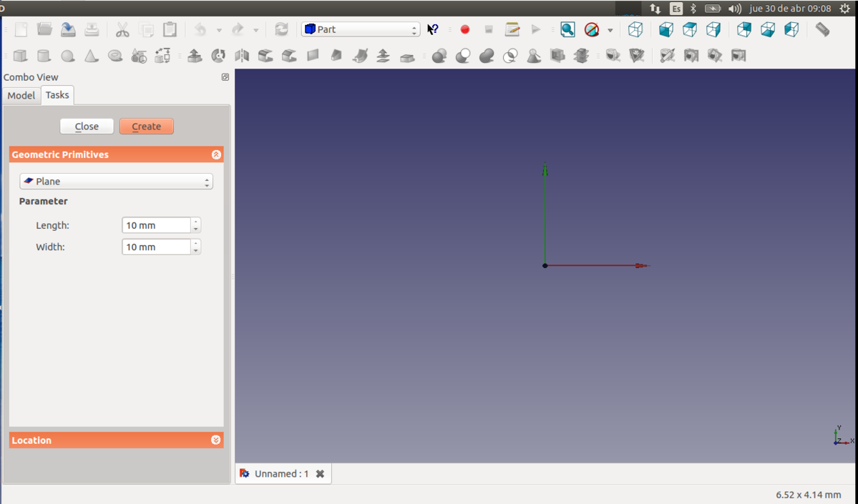Open the macros dialog notepad icon
This screenshot has height=504, width=858.
(x=512, y=29)
